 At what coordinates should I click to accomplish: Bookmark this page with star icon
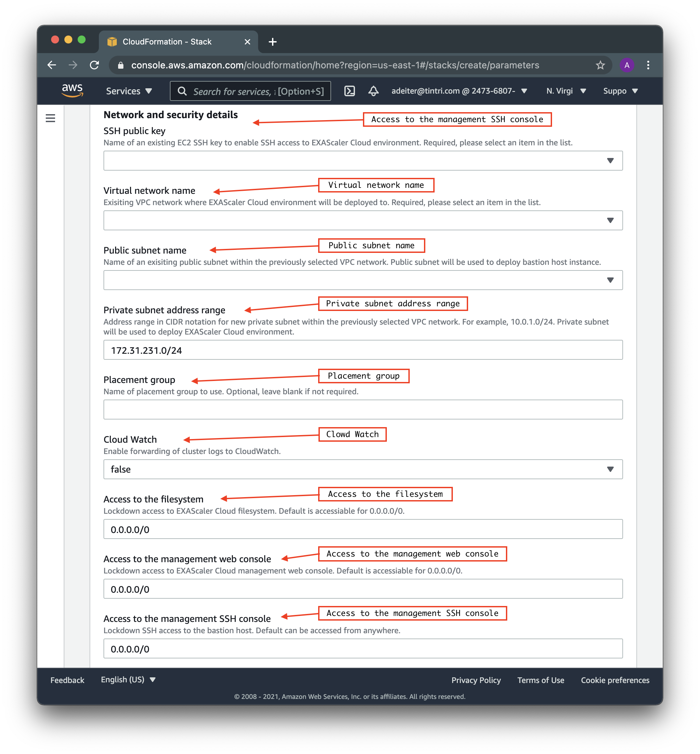[600, 65]
